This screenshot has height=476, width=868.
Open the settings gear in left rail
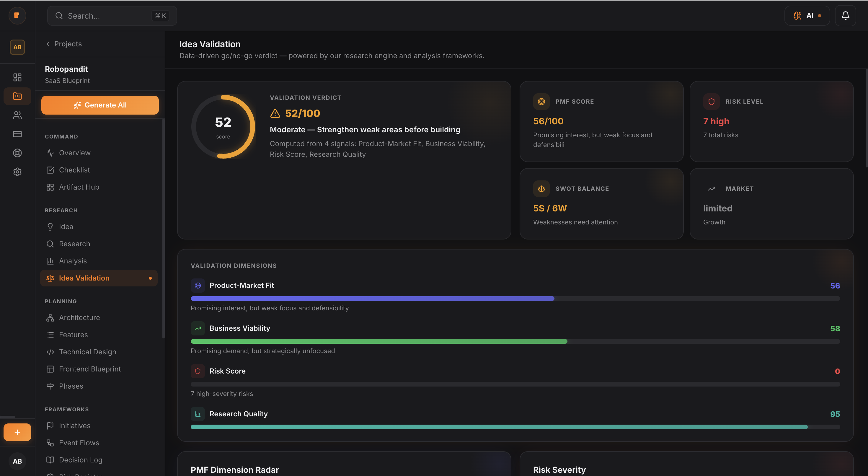click(x=17, y=172)
